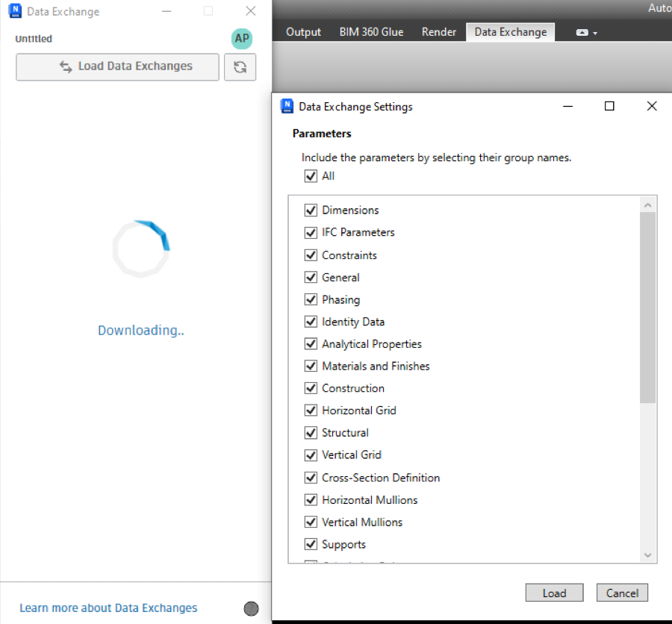Uncheck the Construction checkbox

tap(311, 388)
